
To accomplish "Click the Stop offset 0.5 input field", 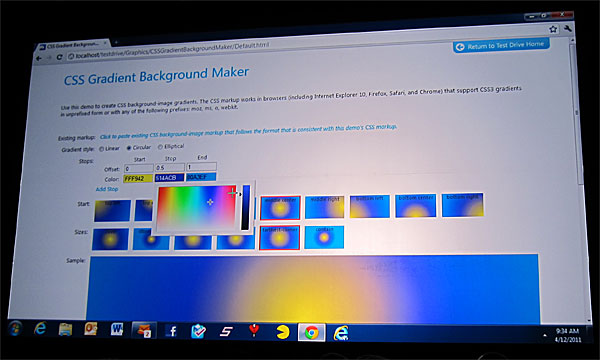I will pyautogui.click(x=170, y=168).
